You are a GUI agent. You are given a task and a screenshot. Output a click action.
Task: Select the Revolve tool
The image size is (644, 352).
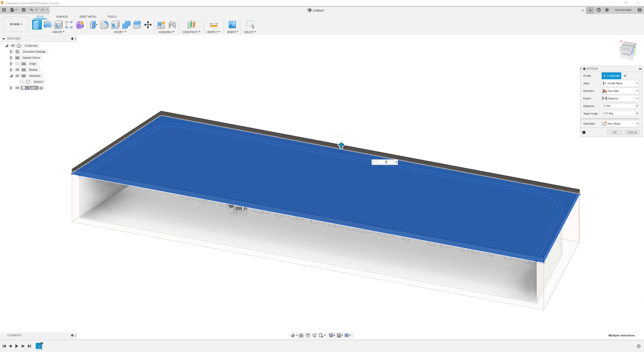tap(47, 24)
